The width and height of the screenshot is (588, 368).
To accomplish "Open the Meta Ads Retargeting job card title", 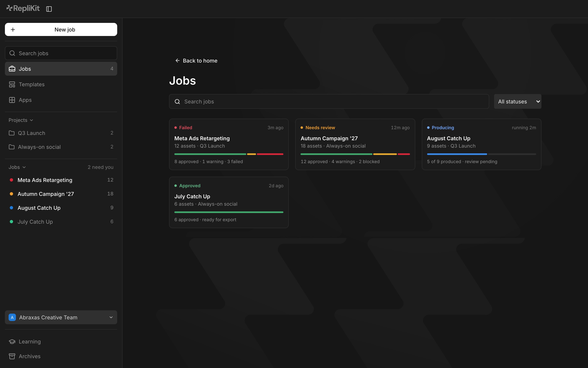I will [202, 138].
